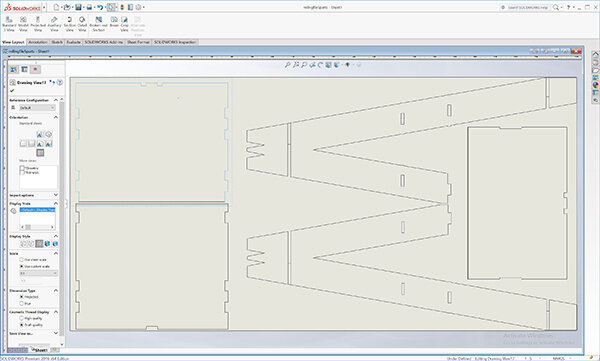Click Zoom to Area in heads-up toolbar

[296, 65]
